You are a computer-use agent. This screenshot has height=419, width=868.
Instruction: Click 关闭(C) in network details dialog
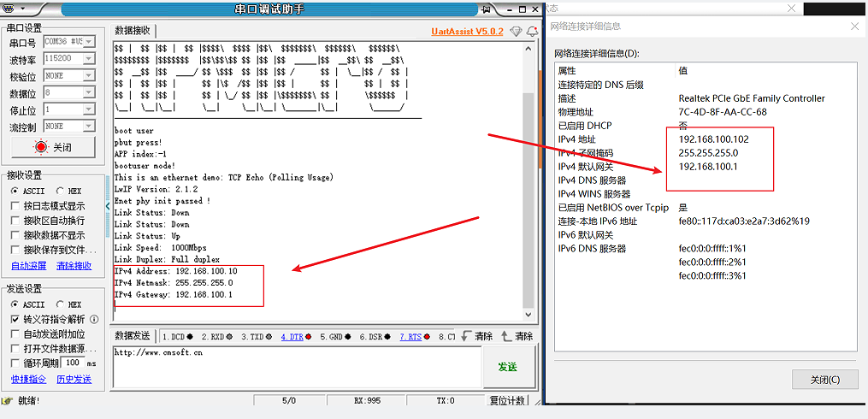(x=825, y=380)
